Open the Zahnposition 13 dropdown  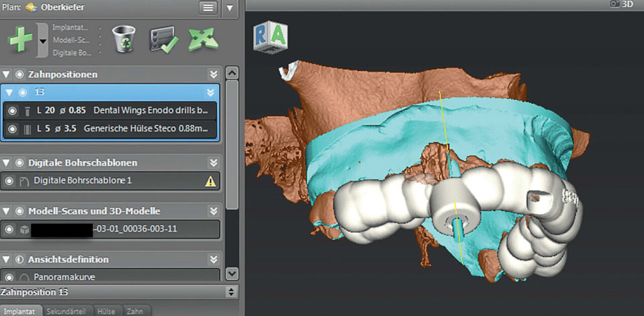click(x=231, y=292)
